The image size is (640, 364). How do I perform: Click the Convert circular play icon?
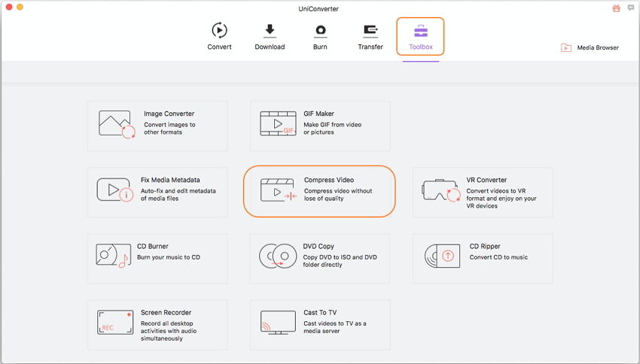tap(220, 30)
